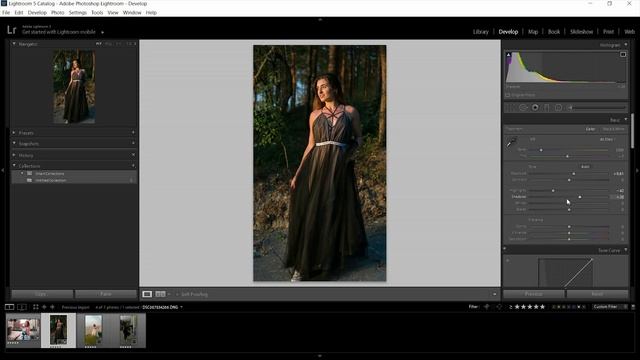The image size is (640, 360).
Task: Select the Graduated Filter tool
Action: [547, 108]
